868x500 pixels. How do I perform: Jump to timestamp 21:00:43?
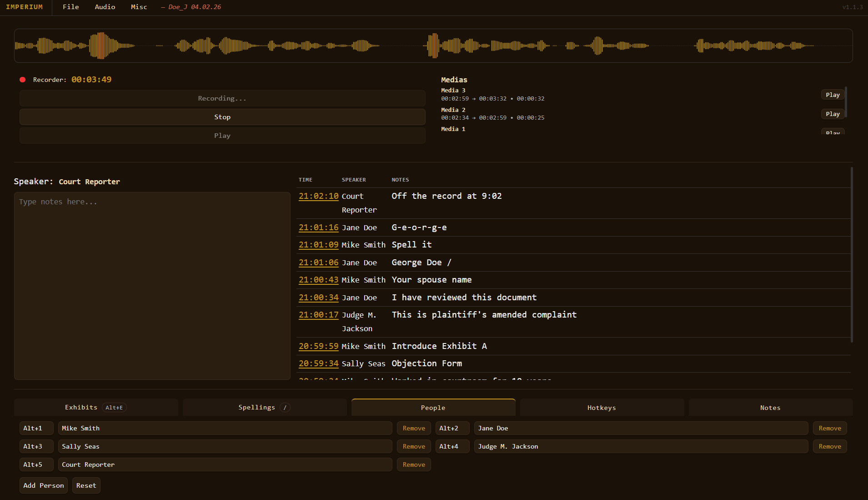point(318,280)
